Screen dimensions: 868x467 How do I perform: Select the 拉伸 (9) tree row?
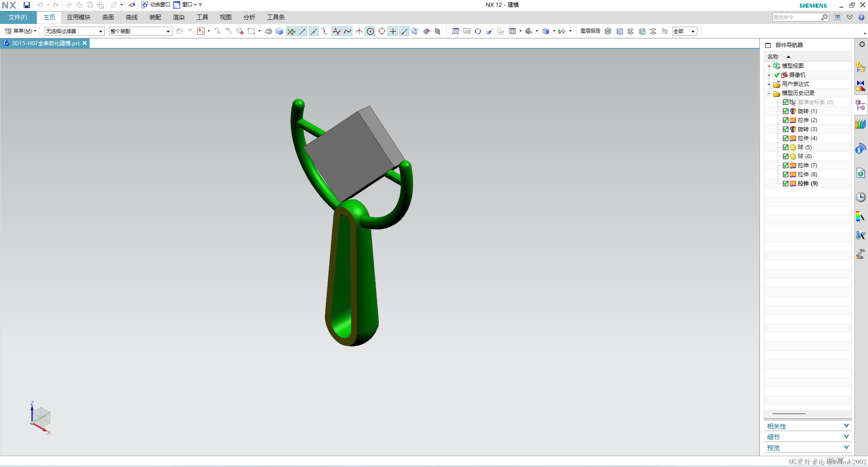point(808,184)
